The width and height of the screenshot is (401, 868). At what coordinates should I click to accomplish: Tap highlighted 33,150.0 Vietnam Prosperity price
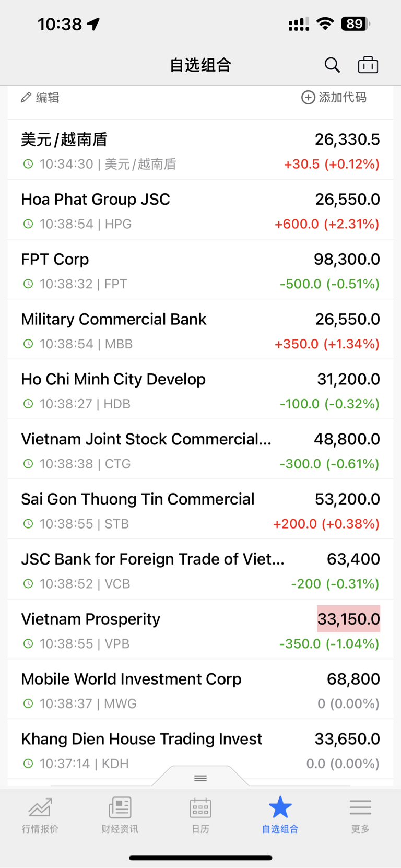[348, 619]
